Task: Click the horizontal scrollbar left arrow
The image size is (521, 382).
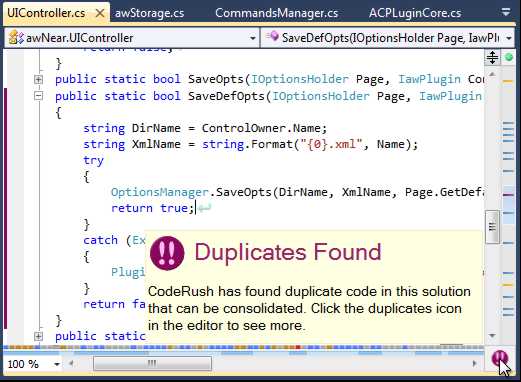Action: pos(71,363)
